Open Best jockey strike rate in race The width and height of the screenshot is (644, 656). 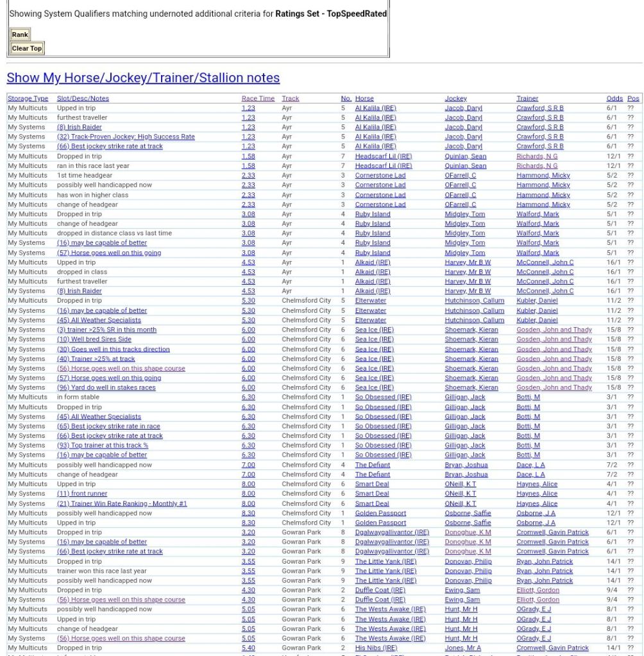[x=108, y=426]
